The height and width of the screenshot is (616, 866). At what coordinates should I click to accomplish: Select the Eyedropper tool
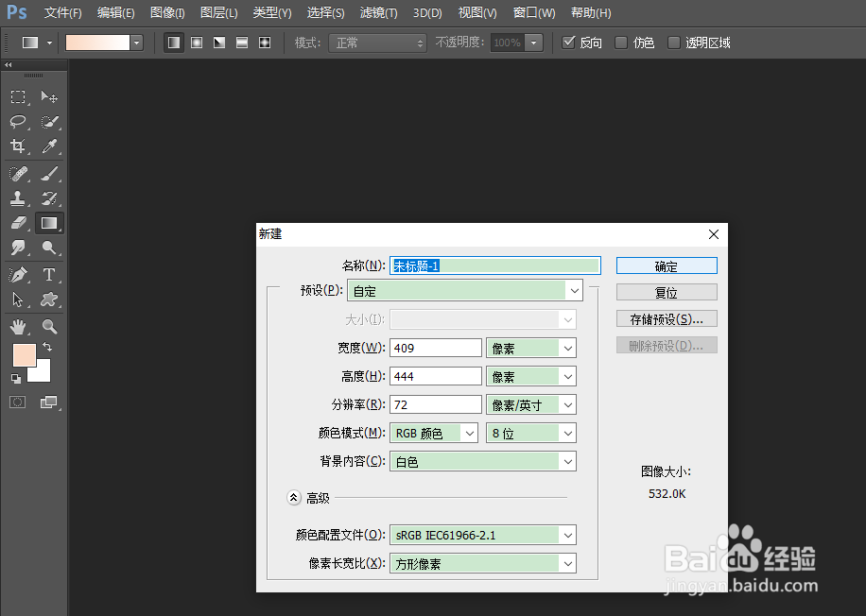point(49,145)
